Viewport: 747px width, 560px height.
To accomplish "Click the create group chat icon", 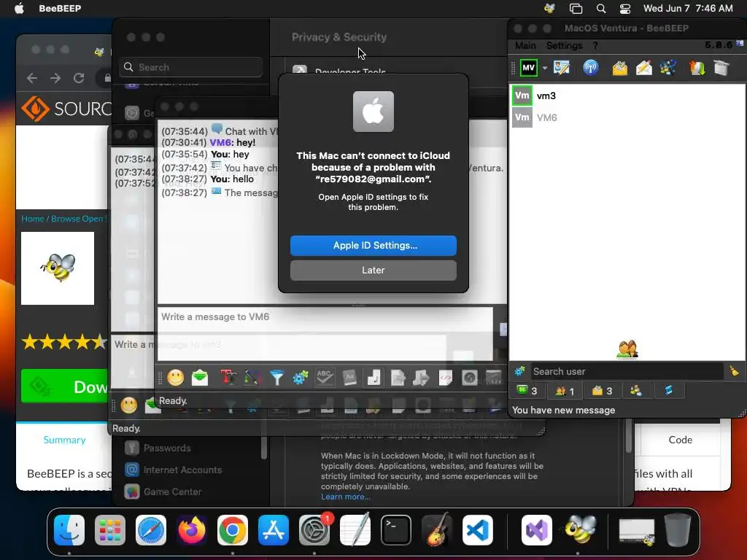I will point(668,68).
